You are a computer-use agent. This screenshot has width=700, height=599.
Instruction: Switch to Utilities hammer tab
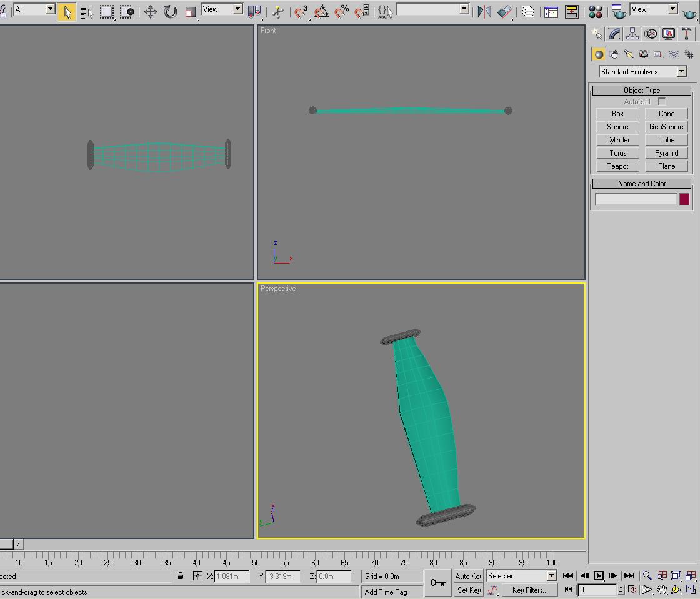coord(687,34)
